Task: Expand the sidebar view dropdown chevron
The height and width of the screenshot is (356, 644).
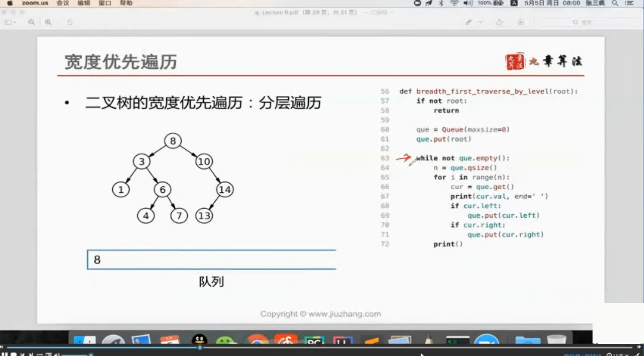Action: point(14,22)
